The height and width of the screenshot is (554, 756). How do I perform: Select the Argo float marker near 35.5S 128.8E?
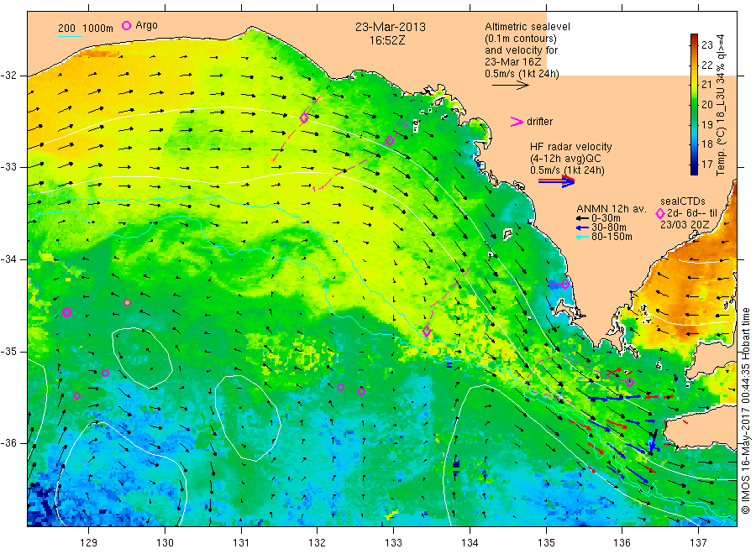[x=76, y=396]
